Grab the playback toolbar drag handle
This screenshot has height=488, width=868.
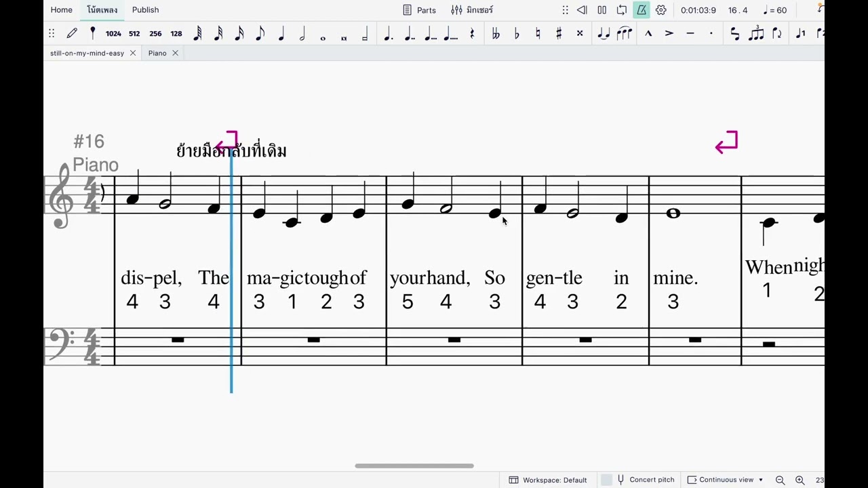[x=565, y=10]
